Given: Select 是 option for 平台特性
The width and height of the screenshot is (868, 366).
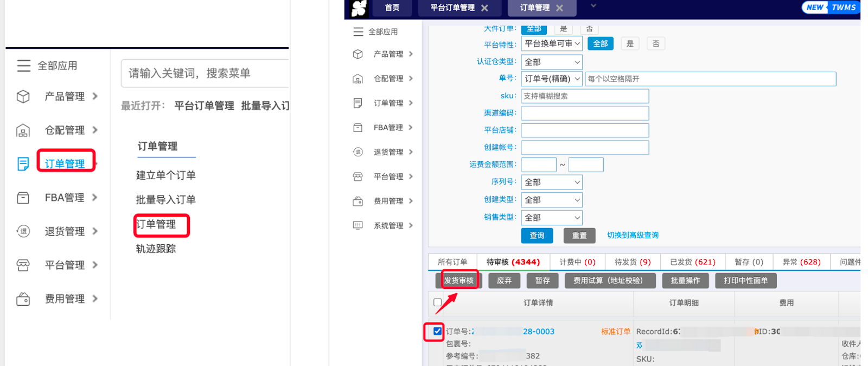Looking at the screenshot, I should point(630,44).
